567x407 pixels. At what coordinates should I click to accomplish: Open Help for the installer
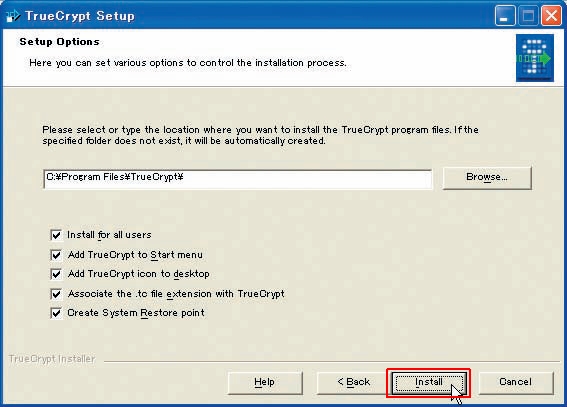click(265, 382)
